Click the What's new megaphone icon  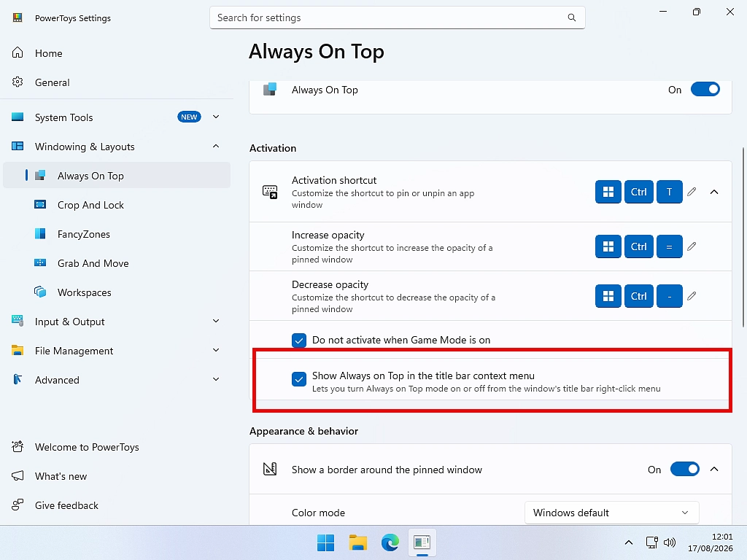coord(18,475)
